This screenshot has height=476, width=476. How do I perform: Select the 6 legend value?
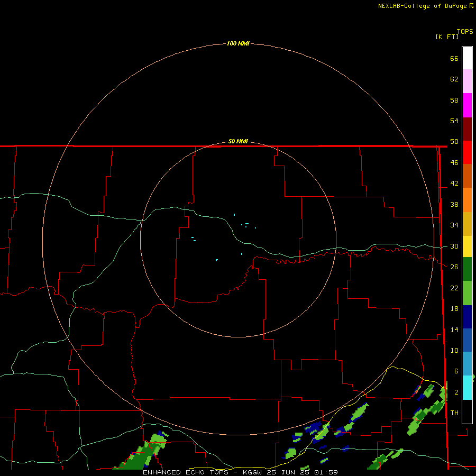coord(456,371)
